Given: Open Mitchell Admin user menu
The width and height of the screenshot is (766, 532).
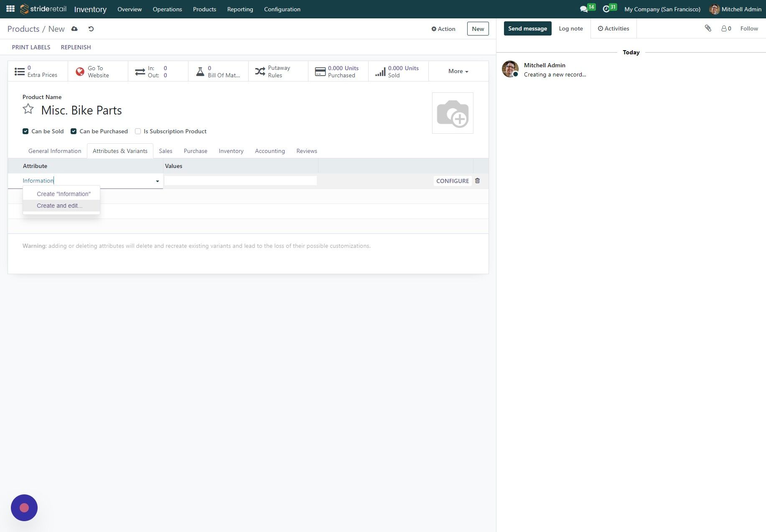Looking at the screenshot, I should coord(735,9).
